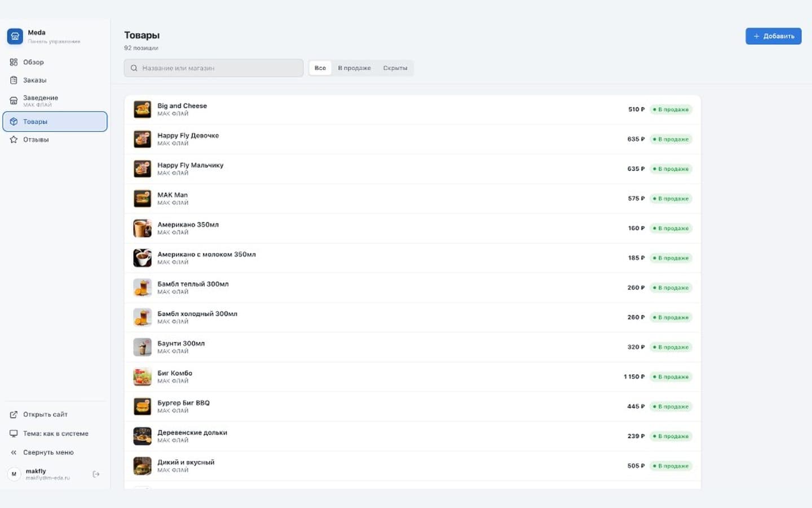Click В продаже status badge for Баунти 300мл

click(671, 347)
